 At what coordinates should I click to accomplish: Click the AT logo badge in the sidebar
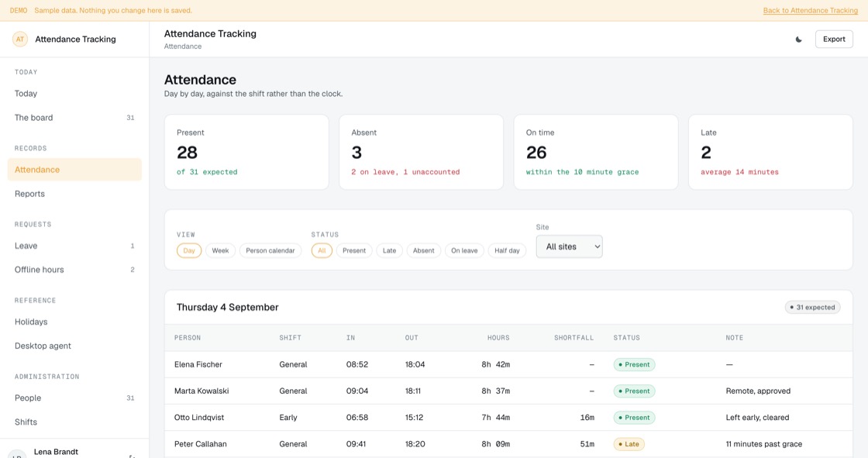(x=20, y=40)
